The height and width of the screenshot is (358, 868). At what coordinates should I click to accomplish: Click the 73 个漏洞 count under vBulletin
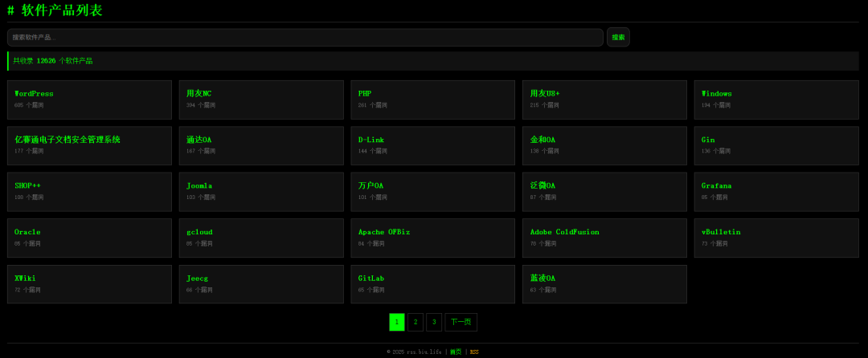click(x=714, y=244)
